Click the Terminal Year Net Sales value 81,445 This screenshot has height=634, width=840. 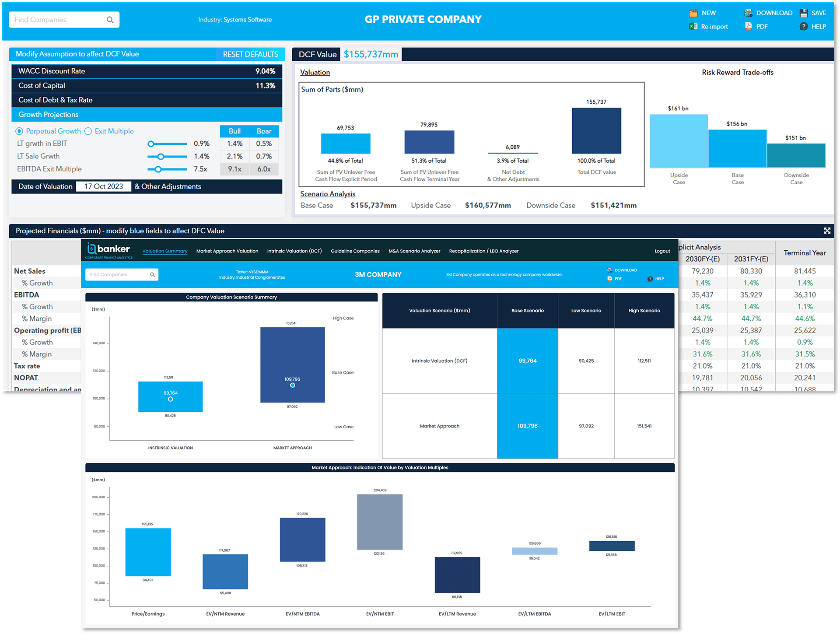point(805,271)
